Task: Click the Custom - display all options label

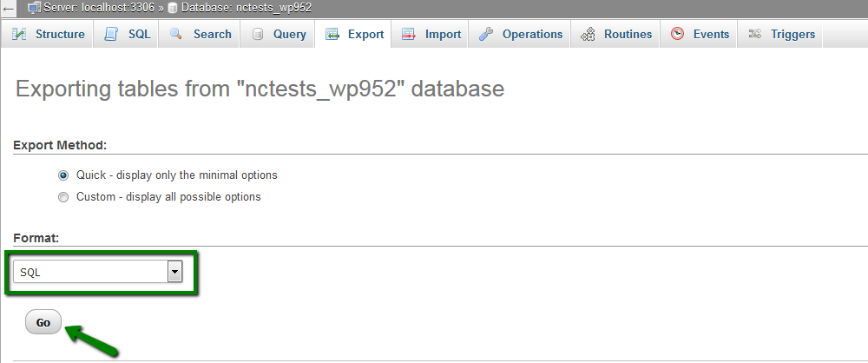Action: click(168, 197)
